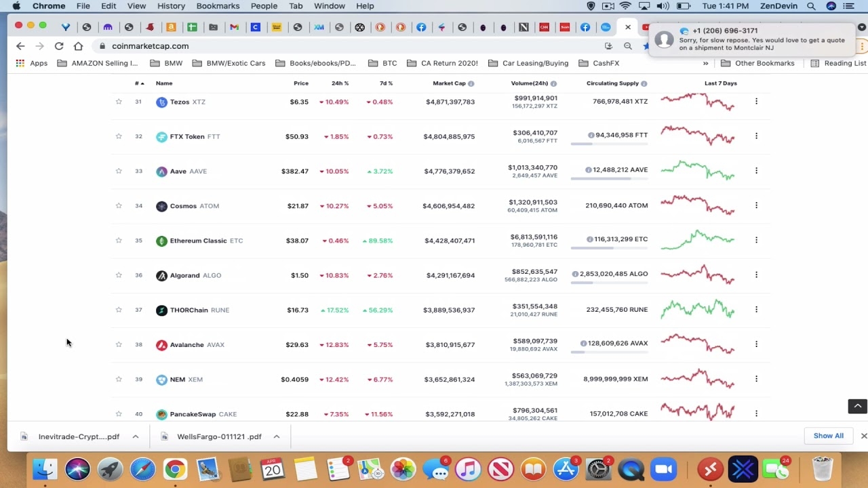
Task: Toggle Algorand watchlist star
Action: [x=119, y=275]
